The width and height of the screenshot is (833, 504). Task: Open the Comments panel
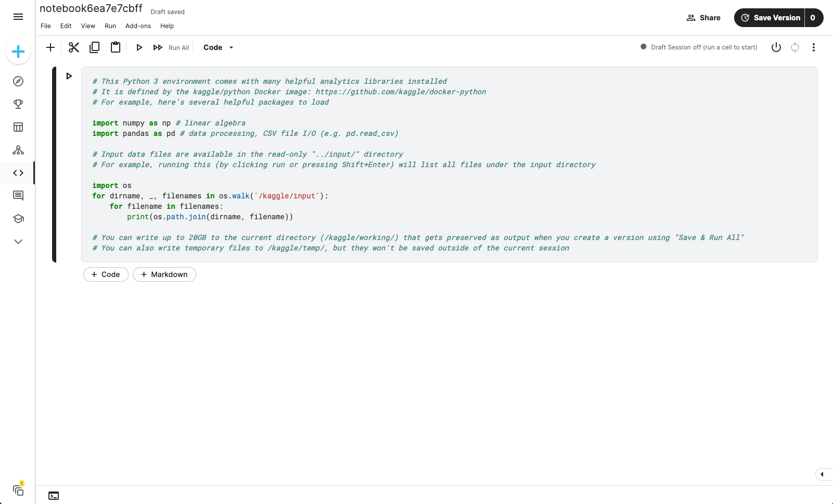[x=18, y=196]
